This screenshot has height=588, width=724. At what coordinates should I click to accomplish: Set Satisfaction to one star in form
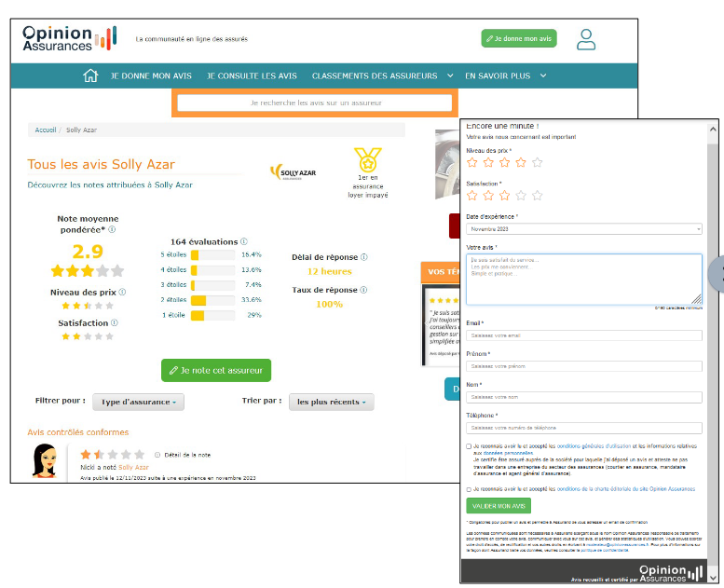471,196
